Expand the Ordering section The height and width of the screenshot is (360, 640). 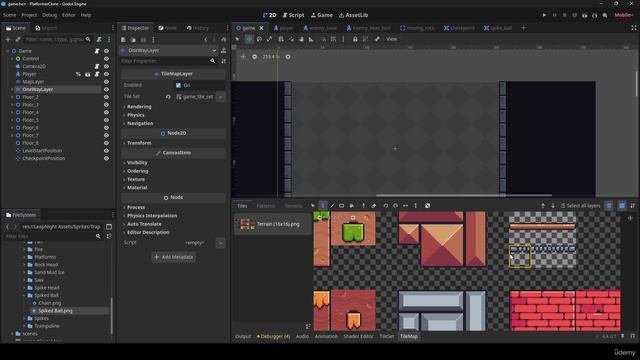[x=138, y=171]
